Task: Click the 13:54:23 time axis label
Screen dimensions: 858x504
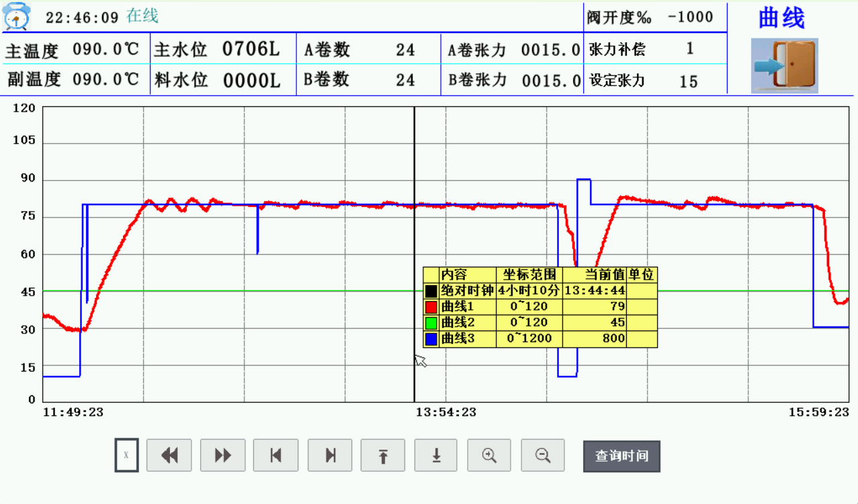Action: tap(446, 412)
